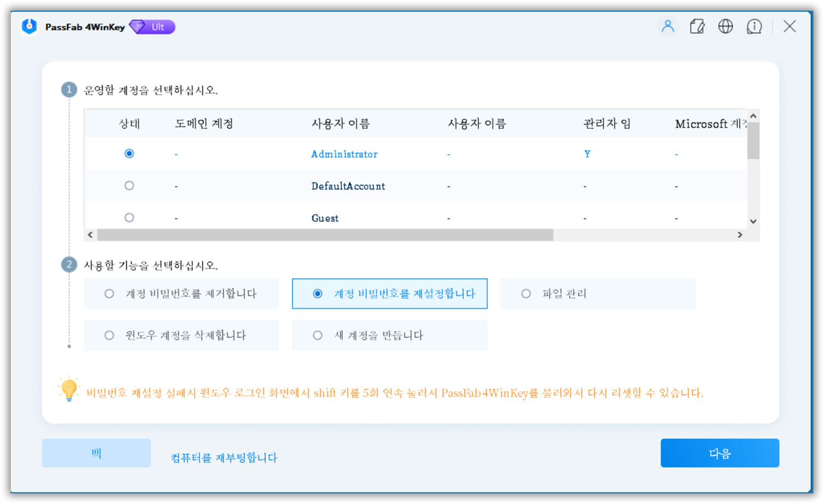Click the step 2 numbered circle
Viewport: 824px width, 504px height.
69,264
